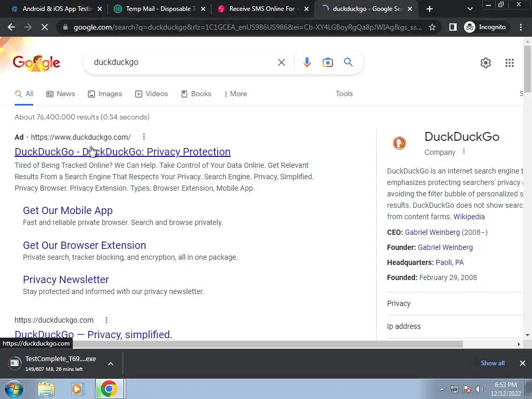Select the Books results tab

(196, 94)
